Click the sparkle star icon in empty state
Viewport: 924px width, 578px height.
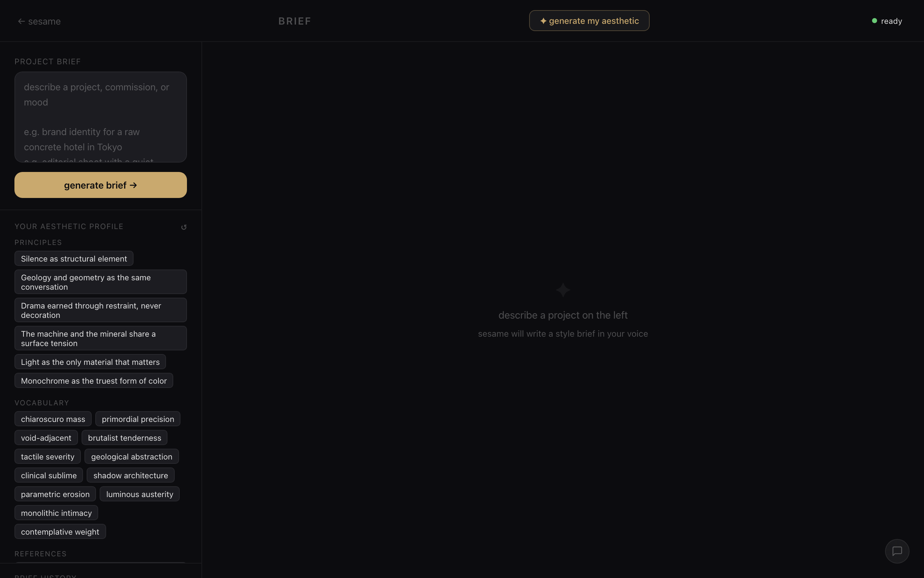pyautogui.click(x=563, y=290)
